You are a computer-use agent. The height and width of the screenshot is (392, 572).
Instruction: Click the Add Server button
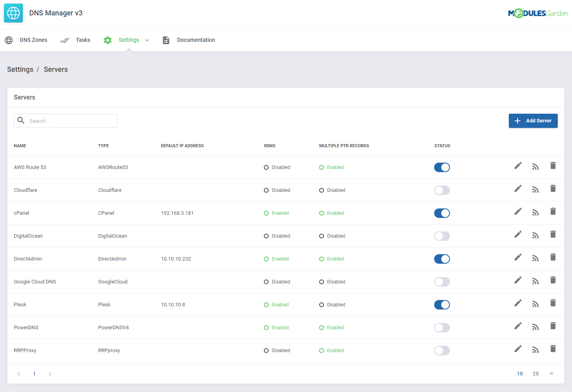tap(533, 121)
